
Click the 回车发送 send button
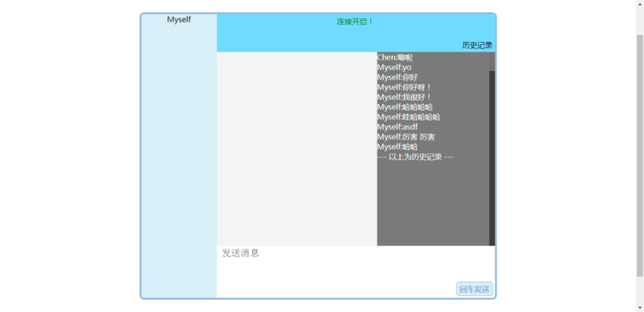click(x=474, y=289)
